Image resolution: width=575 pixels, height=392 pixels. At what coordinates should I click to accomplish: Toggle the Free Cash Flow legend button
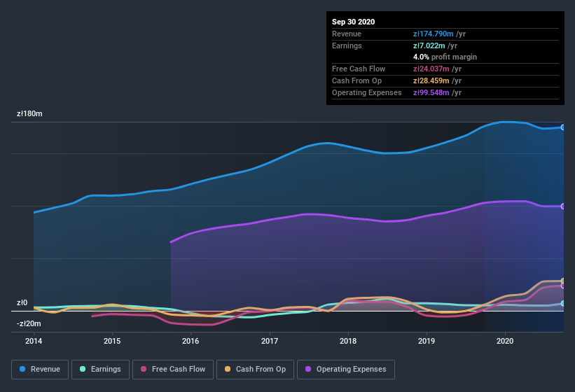pyautogui.click(x=173, y=370)
